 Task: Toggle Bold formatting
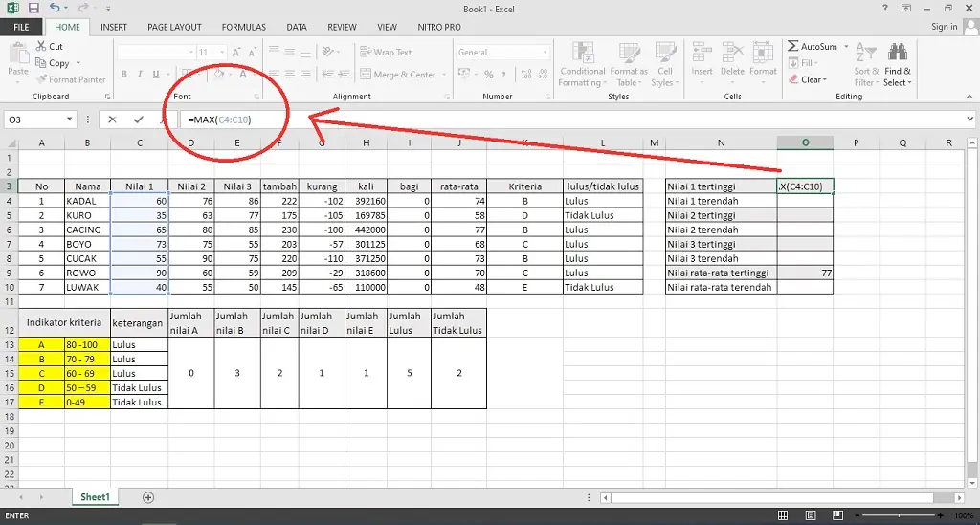pyautogui.click(x=123, y=74)
